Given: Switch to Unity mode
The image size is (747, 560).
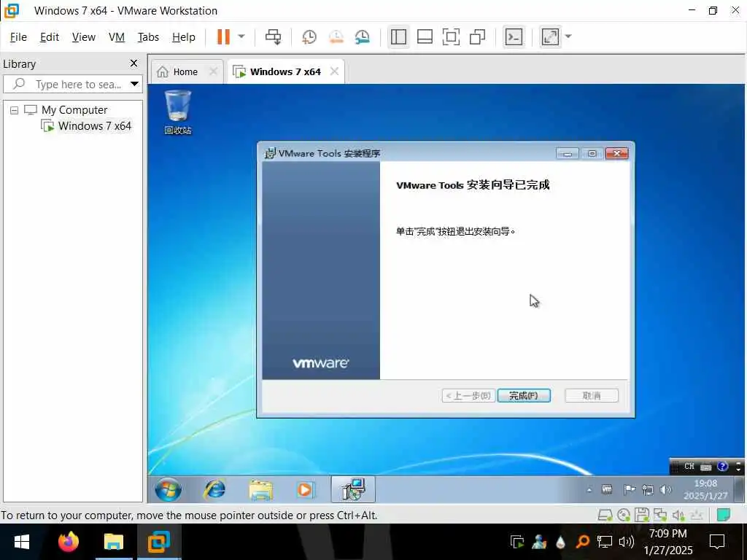Looking at the screenshot, I should [x=477, y=36].
